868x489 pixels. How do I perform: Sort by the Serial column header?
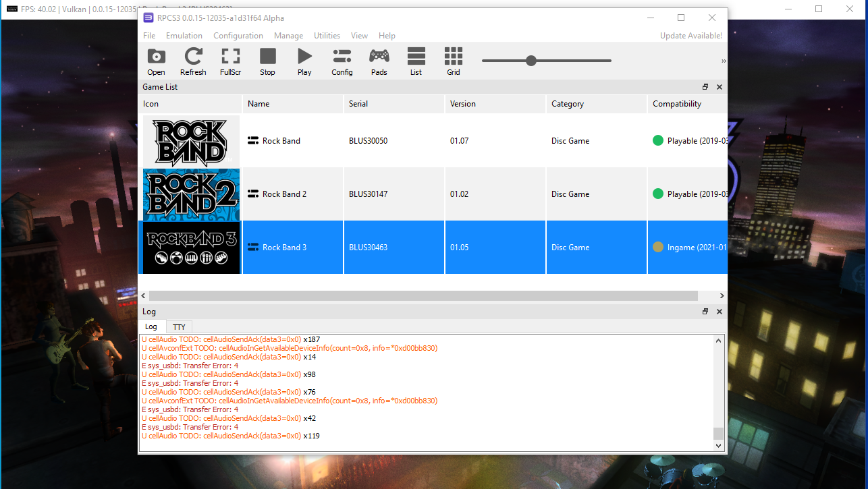(394, 104)
